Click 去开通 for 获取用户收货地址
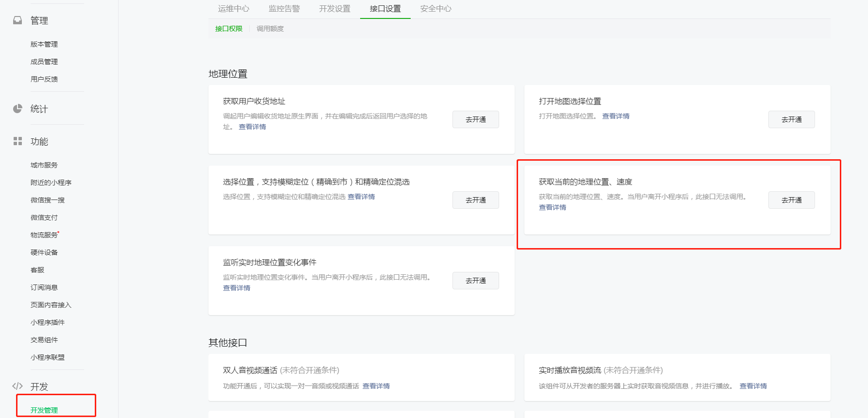This screenshot has height=418, width=868. pos(476,119)
